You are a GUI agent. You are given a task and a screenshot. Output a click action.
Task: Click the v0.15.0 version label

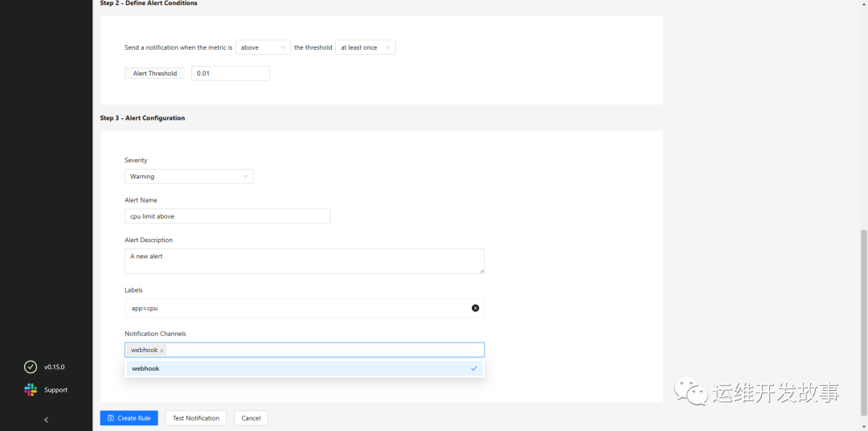(55, 367)
